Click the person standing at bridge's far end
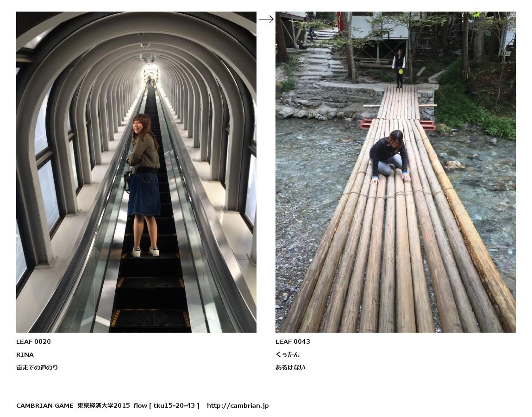The width and height of the screenshot is (532, 417). pyautogui.click(x=399, y=68)
